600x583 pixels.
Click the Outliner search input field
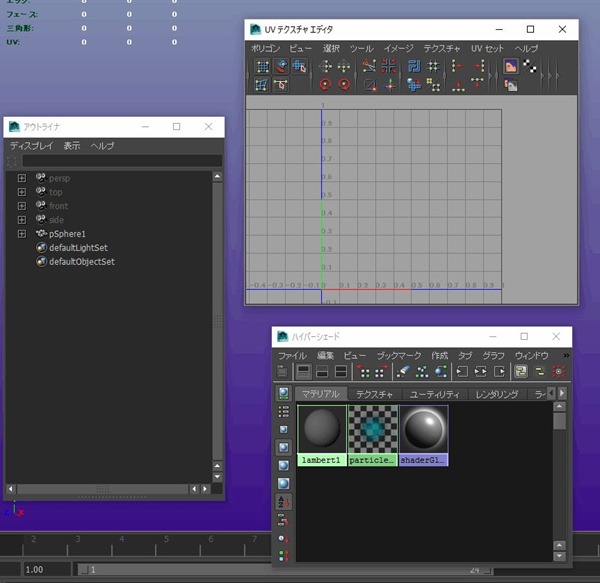coord(120,160)
